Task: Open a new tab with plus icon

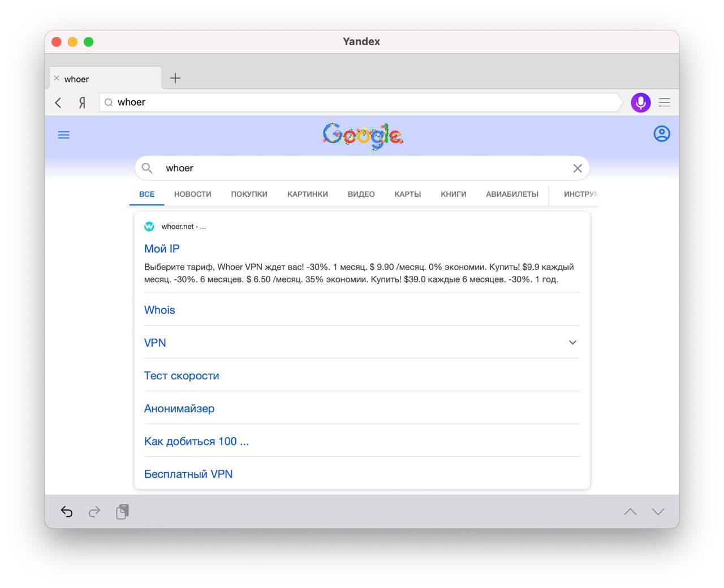Action: click(175, 78)
